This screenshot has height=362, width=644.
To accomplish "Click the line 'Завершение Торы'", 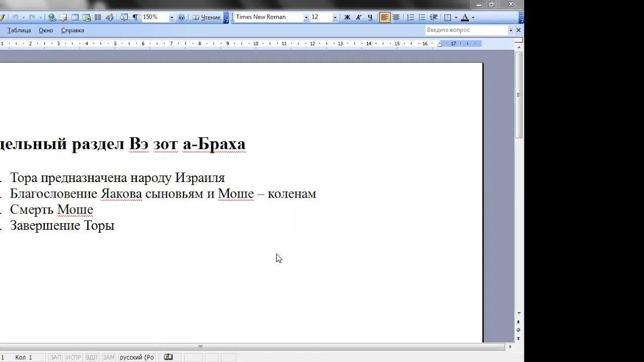I will pyautogui.click(x=62, y=226).
